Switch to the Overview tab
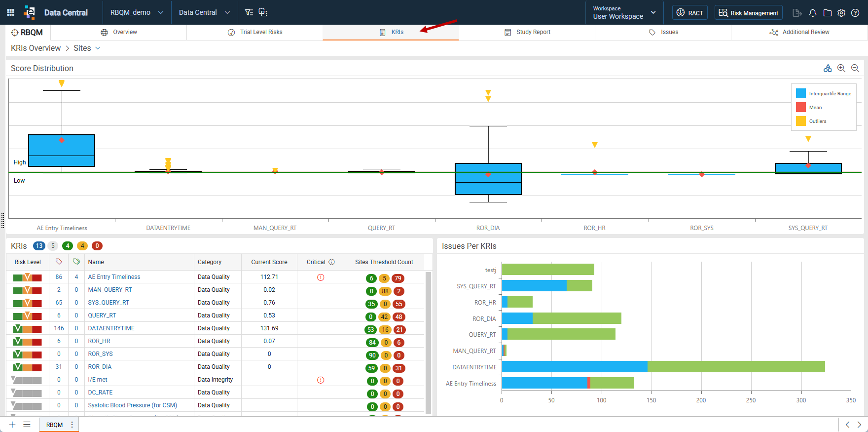Image resolution: width=868 pixels, height=432 pixels. coord(119,32)
